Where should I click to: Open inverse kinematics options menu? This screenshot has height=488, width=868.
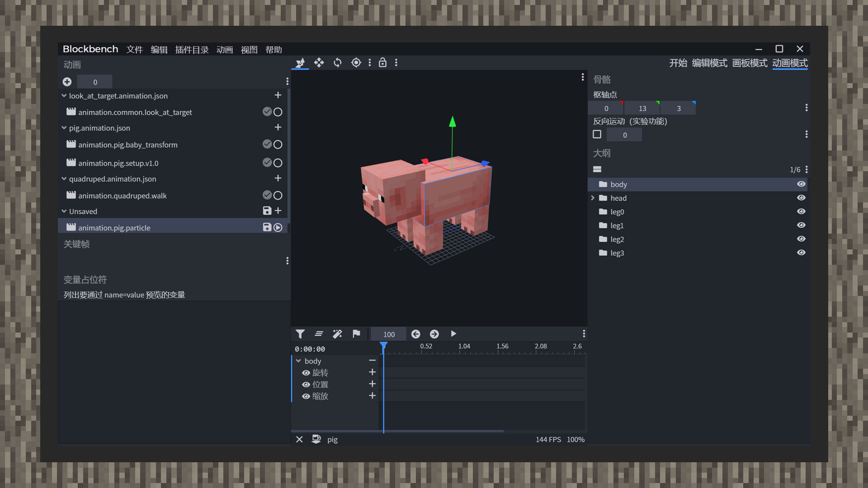[807, 134]
